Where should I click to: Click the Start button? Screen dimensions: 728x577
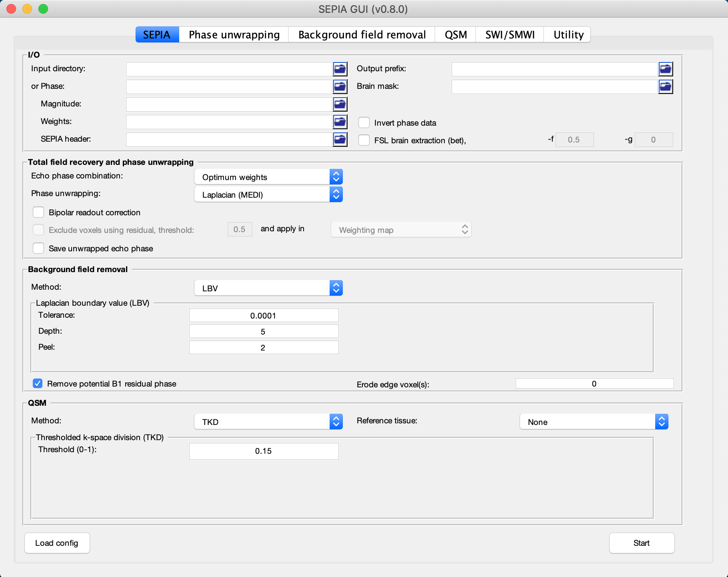tap(642, 543)
